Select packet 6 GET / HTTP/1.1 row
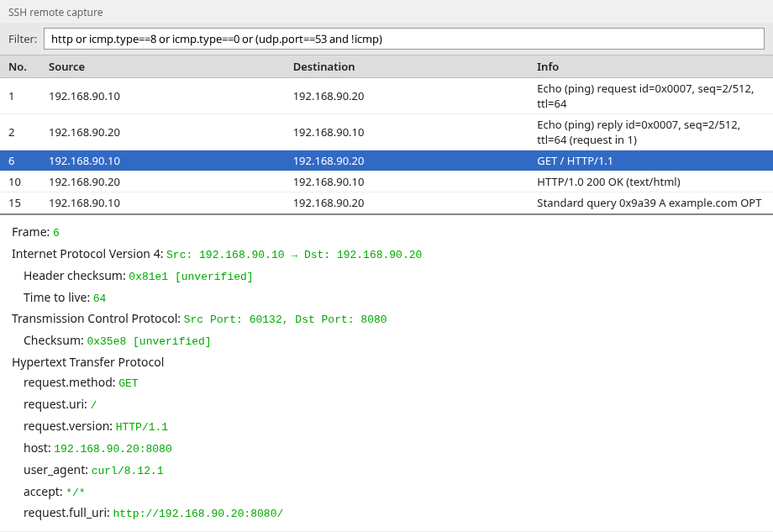 pos(386,161)
